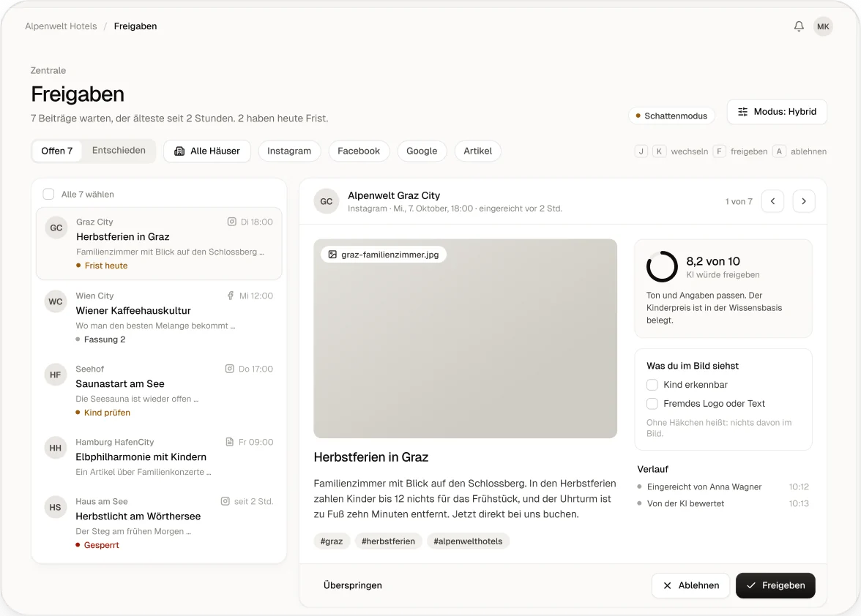This screenshot has height=616, width=861.
Task: Open the graz-familienzimmer.jpg image preview
Action: [465, 339]
